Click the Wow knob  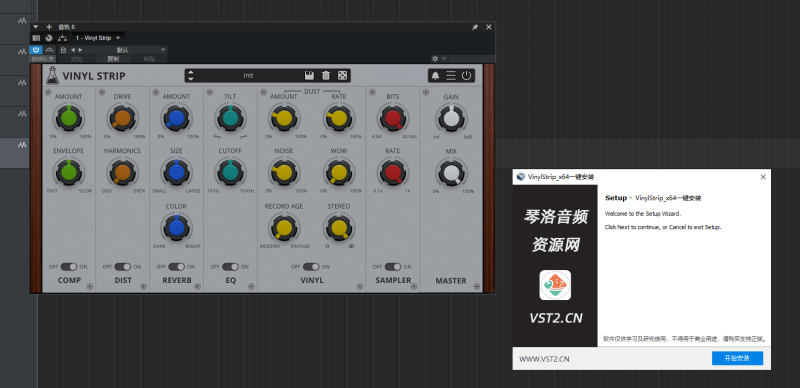(339, 172)
